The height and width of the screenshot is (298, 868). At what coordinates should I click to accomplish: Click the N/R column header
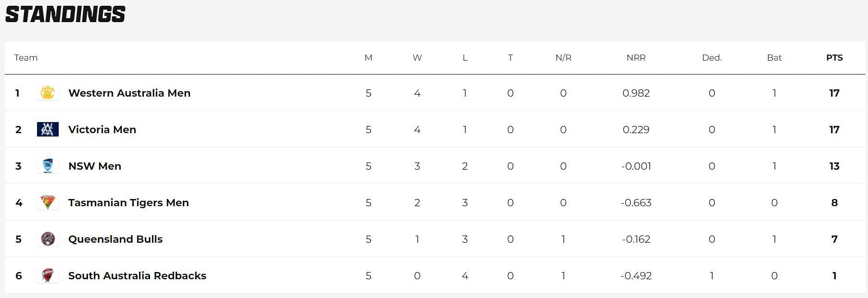pyautogui.click(x=563, y=58)
